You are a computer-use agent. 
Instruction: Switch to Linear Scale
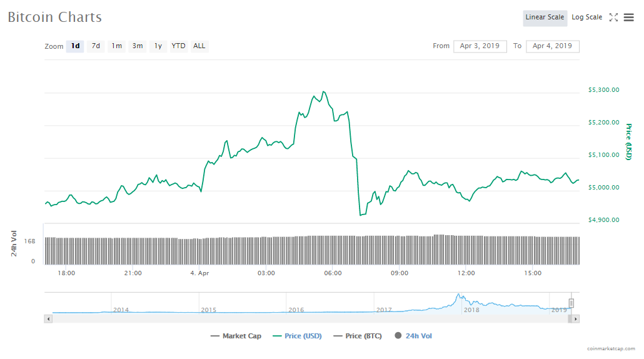coord(545,18)
